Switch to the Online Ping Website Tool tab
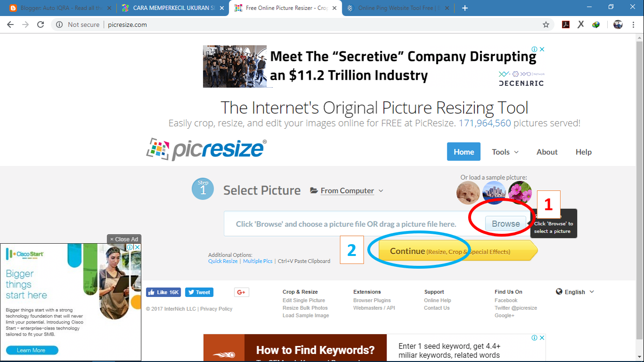Viewport: 644px width, 362px height. point(398,8)
